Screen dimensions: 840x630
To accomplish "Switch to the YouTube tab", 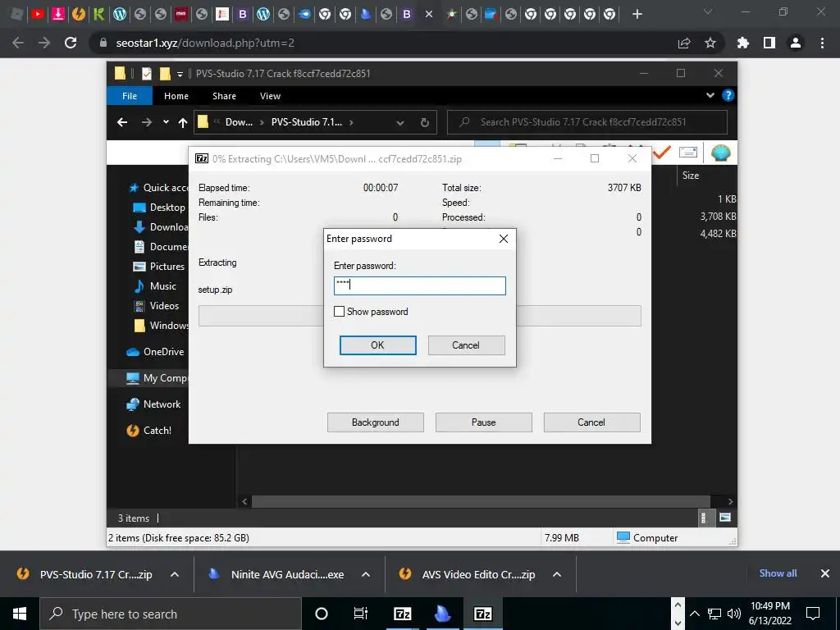I will (38, 14).
